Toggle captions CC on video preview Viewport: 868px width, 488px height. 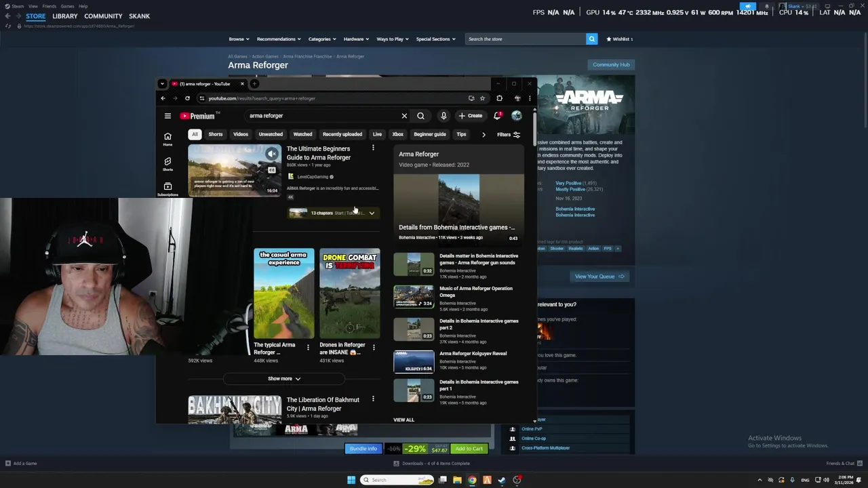272,170
